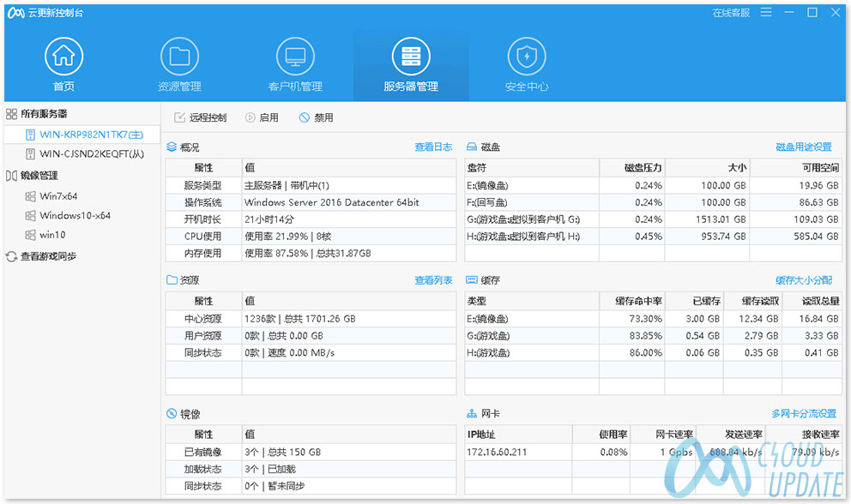Select server WIN-KRP982N1TK7(主)
This screenshot has height=504, width=851.
point(82,135)
